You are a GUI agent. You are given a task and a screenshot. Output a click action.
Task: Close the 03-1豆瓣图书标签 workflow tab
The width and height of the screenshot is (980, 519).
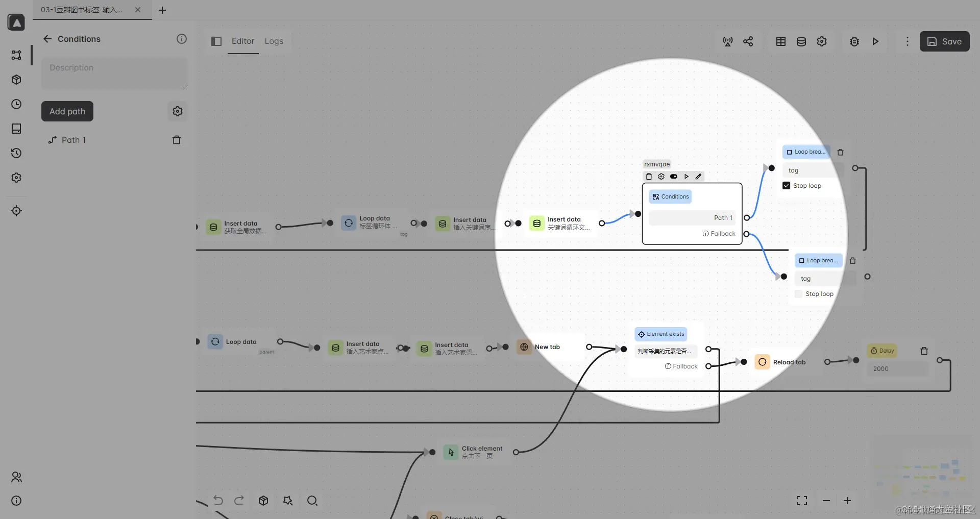pyautogui.click(x=138, y=10)
